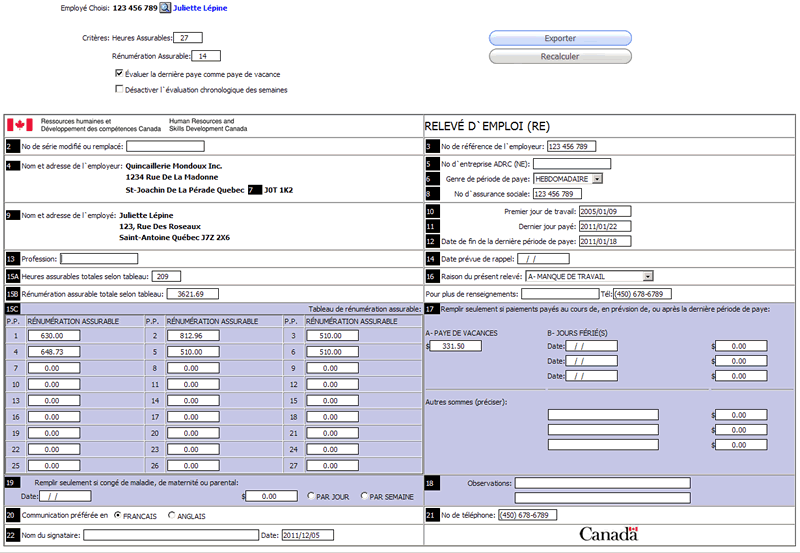800x553 pixels.
Task: Edit pay period 4 amount 648.73
Action: click(x=54, y=352)
